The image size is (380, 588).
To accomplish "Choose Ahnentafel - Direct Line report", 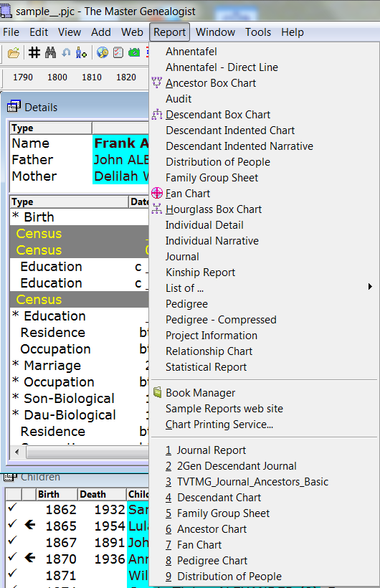I will tap(222, 67).
